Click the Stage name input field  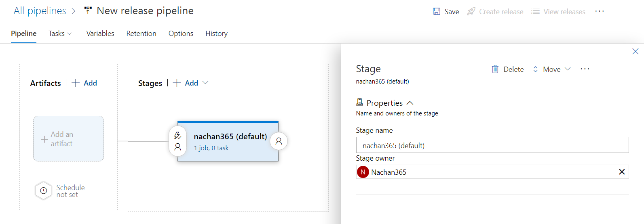tap(492, 145)
